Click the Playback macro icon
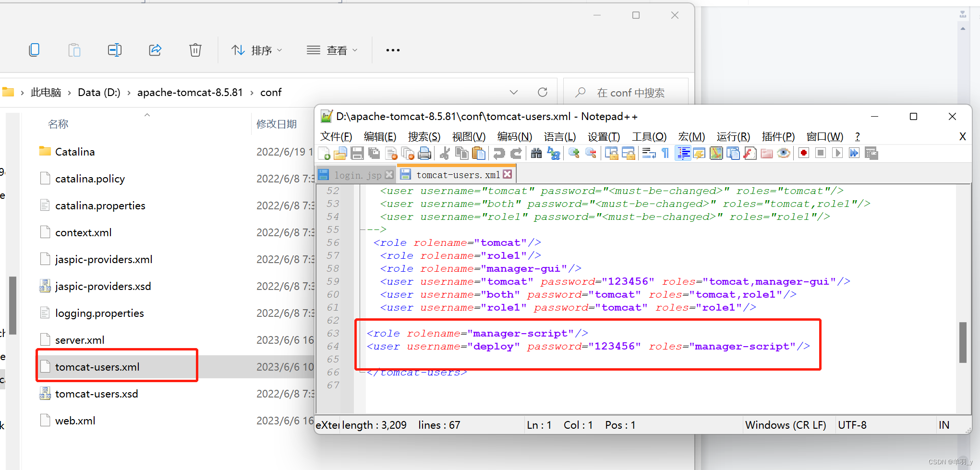The image size is (980, 470). (x=837, y=153)
